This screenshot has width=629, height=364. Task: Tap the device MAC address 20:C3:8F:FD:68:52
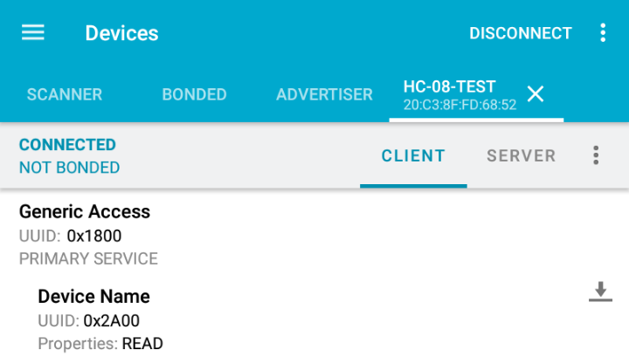tap(460, 105)
